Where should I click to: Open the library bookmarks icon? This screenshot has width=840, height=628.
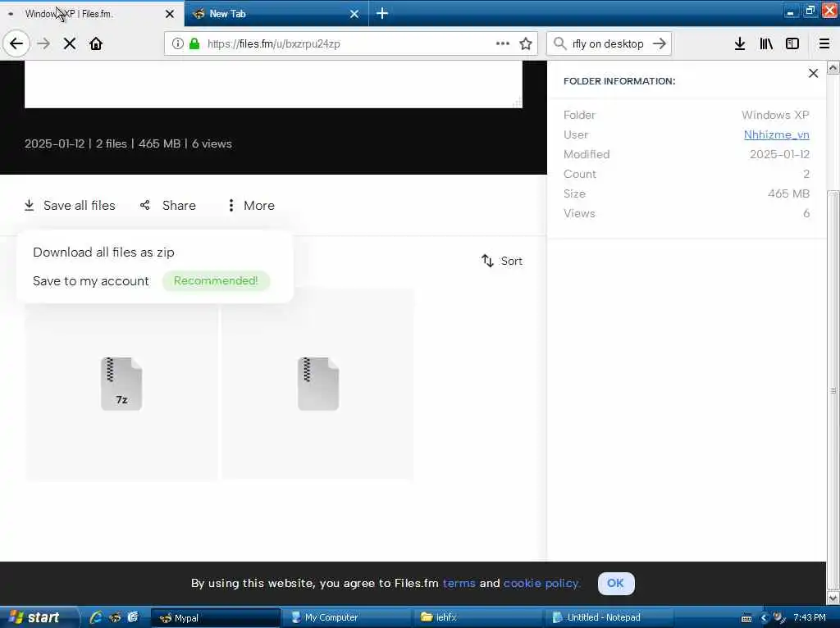(x=766, y=43)
